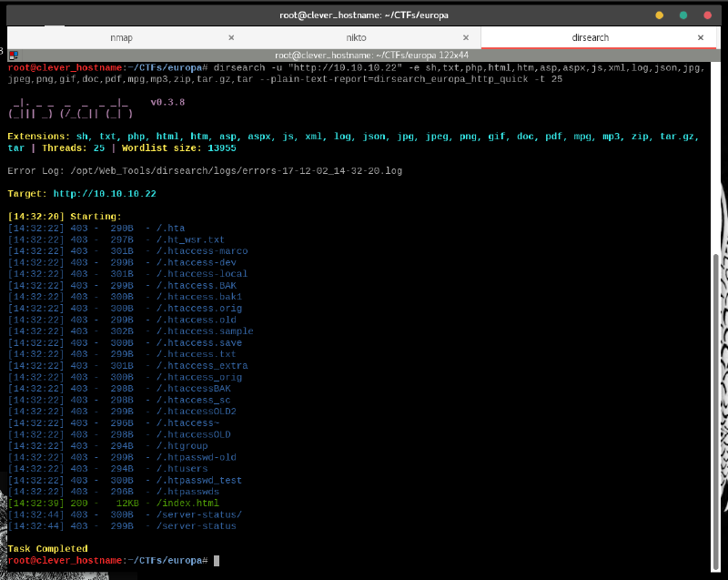
Task: Switch to the nikto tab
Action: (x=357, y=37)
